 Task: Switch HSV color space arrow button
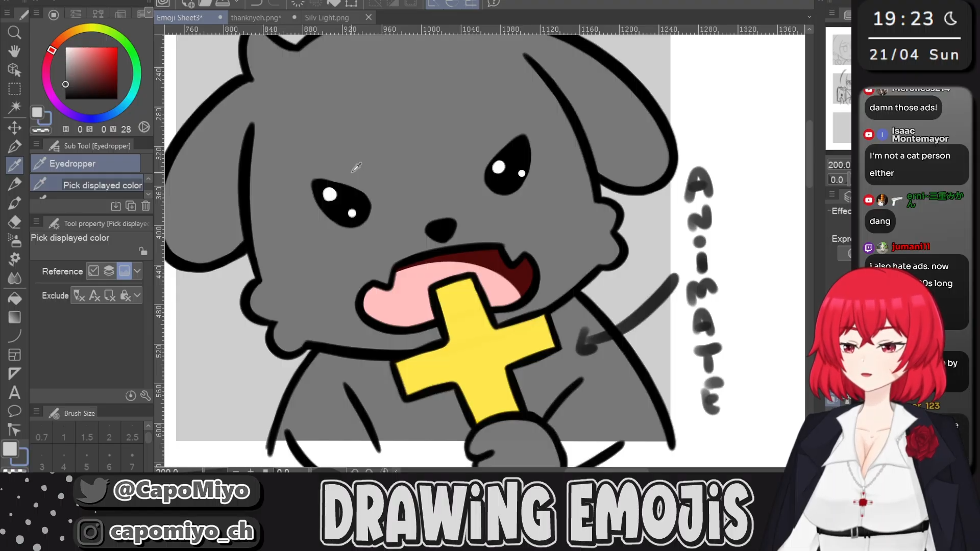coord(144,127)
